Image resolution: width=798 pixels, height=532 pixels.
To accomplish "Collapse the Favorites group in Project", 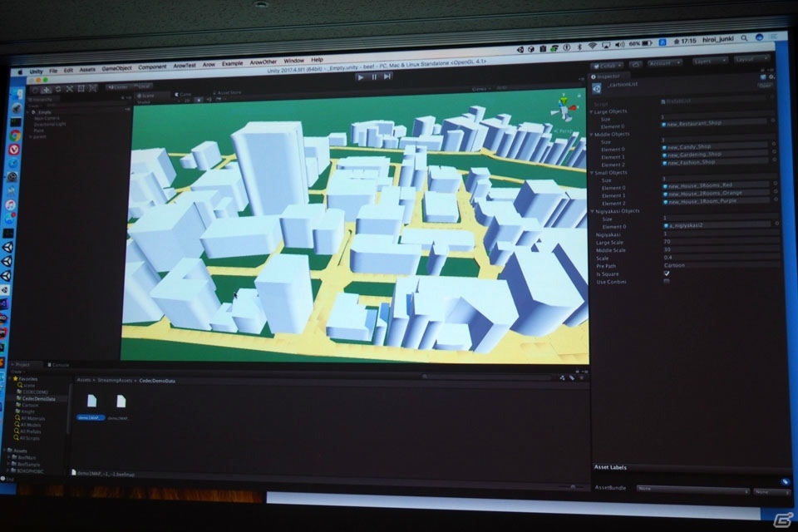I will click(11, 379).
